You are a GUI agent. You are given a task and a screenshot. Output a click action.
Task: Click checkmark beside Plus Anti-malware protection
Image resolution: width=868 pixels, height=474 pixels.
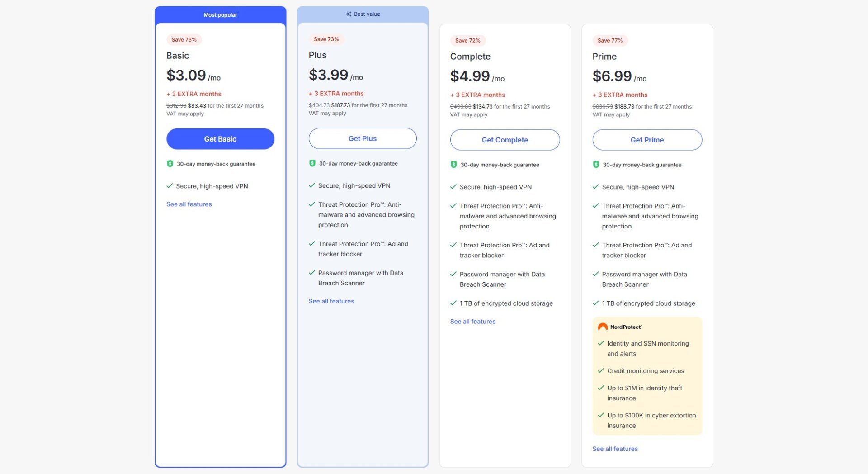(312, 204)
